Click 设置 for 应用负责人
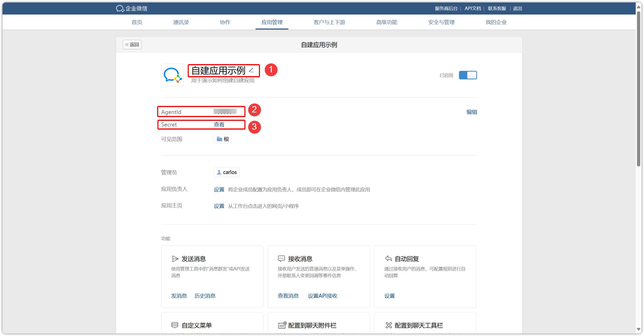The image size is (644, 336). (x=219, y=190)
